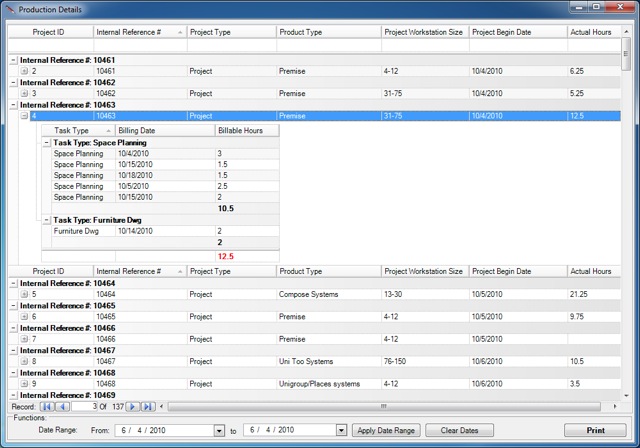Open the To date dropdown
Viewport: 640px width, 448px height.
pyautogui.click(x=341, y=431)
